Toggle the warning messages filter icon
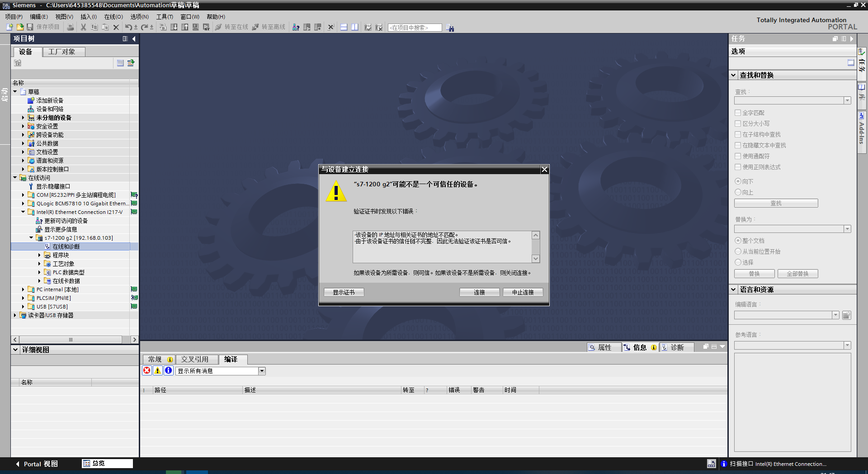 (158, 371)
